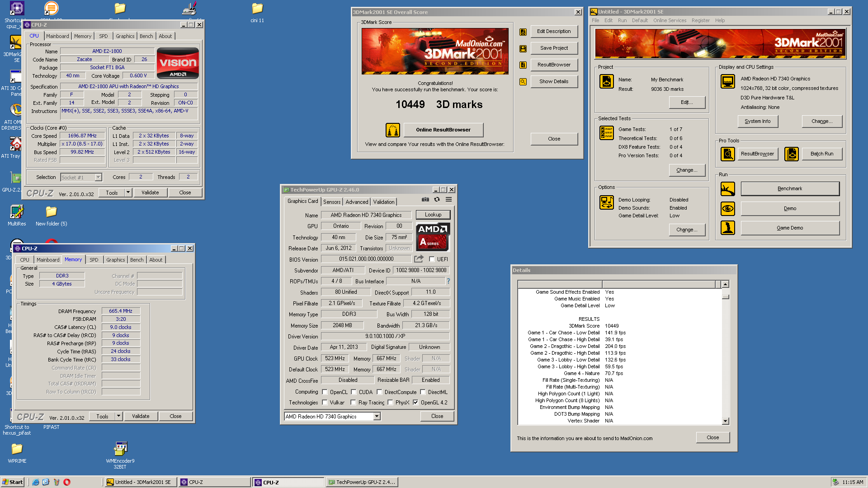Toggle the PhysX checkbox
The image size is (868, 488).
pyautogui.click(x=390, y=403)
